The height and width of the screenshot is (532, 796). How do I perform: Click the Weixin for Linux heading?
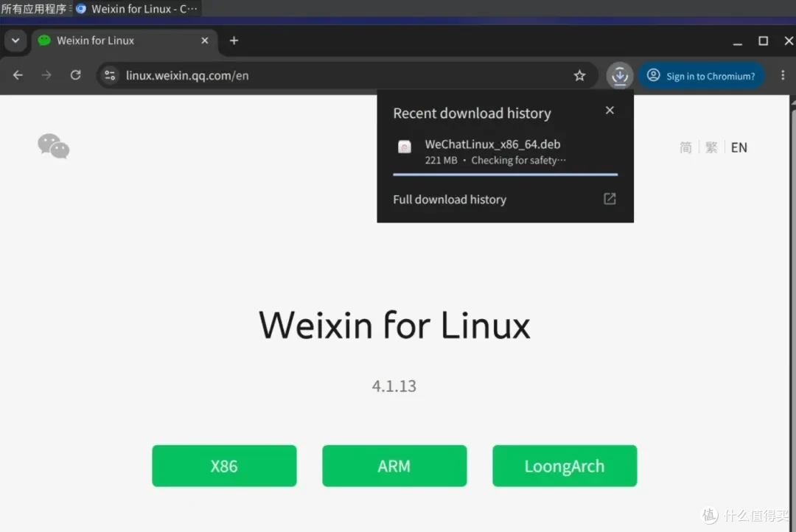pos(394,325)
